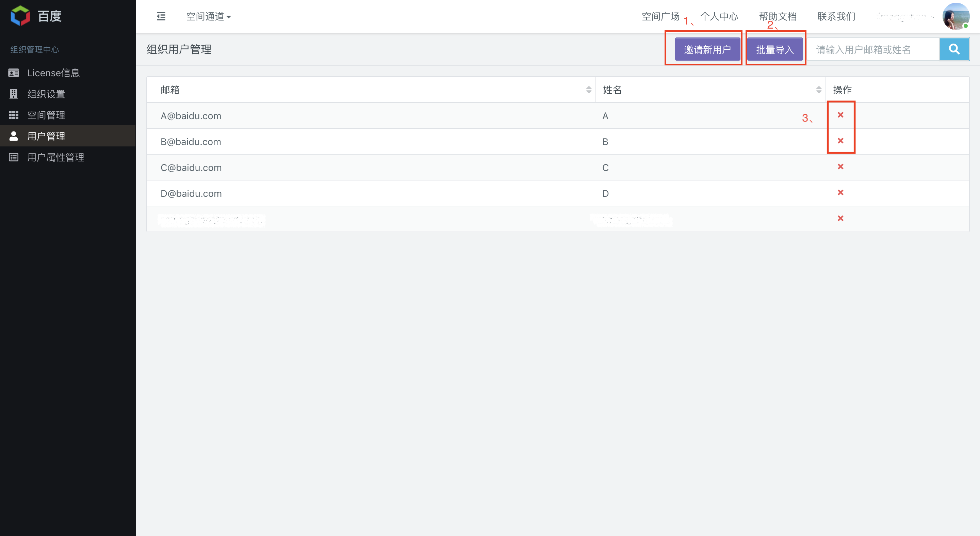
Task: Go to 组织设置 in the sidebar
Action: 46,94
